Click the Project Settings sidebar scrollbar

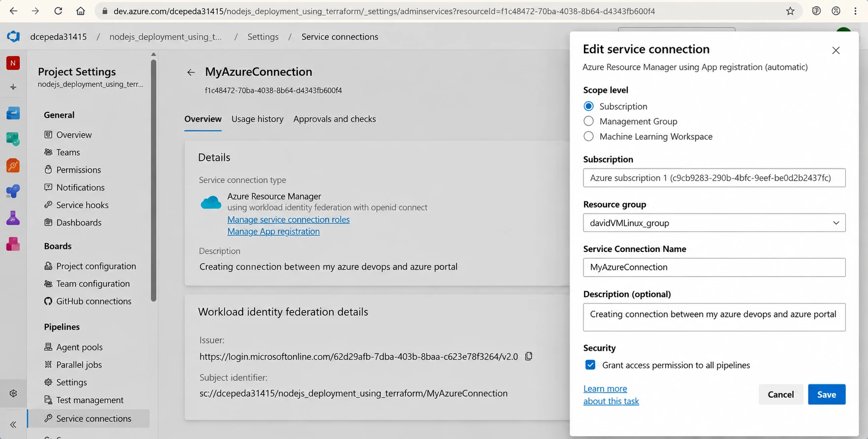[154, 180]
